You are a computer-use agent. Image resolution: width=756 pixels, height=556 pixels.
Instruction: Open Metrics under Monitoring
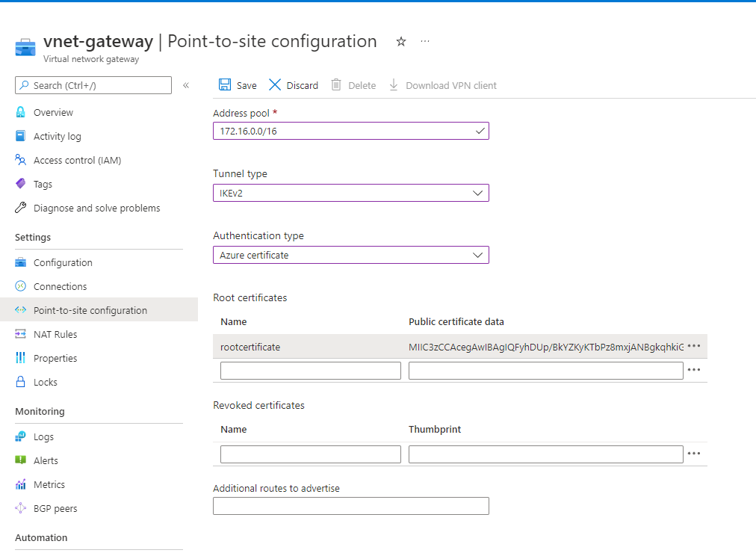49,484
